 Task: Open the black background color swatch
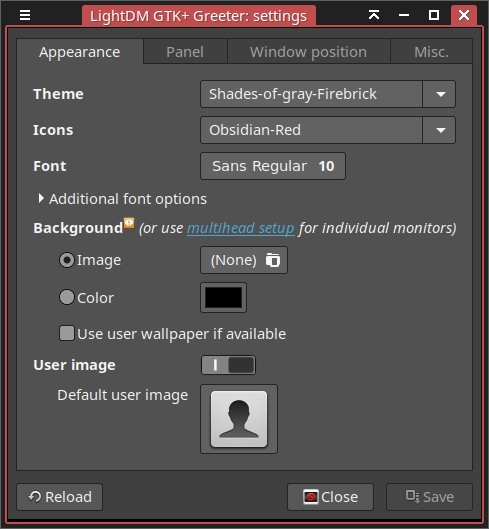pyautogui.click(x=223, y=298)
